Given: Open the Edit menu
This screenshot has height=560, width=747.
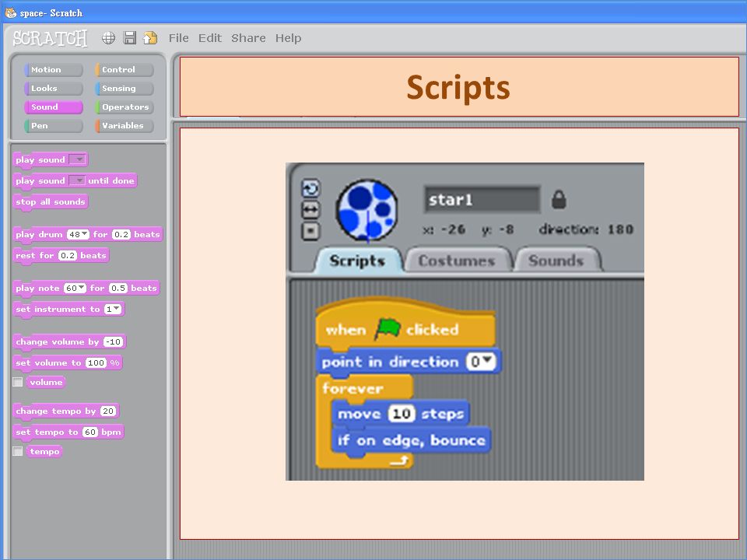Looking at the screenshot, I should coord(210,38).
